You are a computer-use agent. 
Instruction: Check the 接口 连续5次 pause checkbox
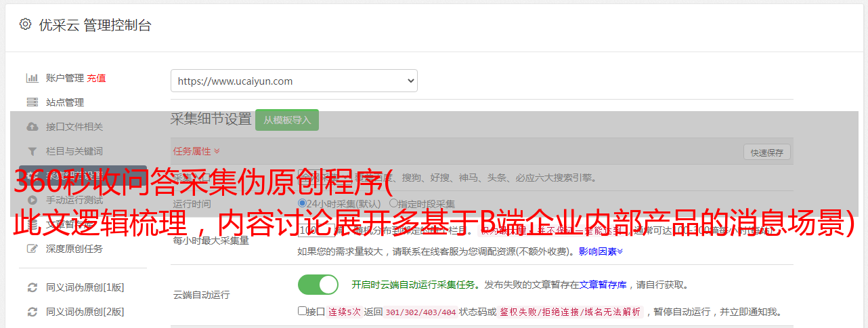tap(302, 312)
